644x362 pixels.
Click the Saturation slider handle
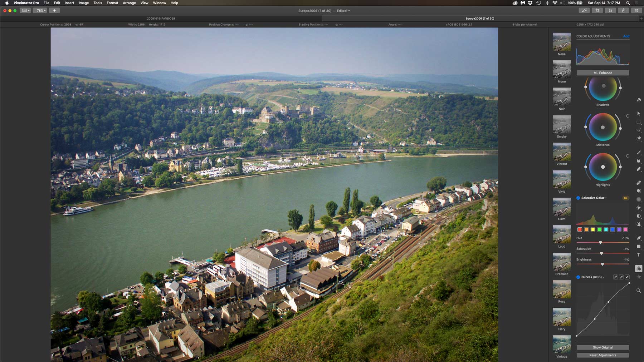click(x=601, y=253)
